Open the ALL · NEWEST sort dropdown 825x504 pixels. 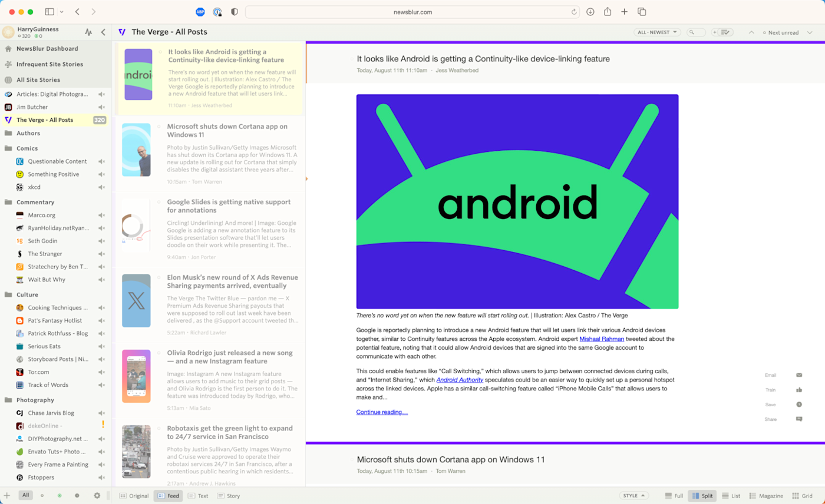(657, 32)
